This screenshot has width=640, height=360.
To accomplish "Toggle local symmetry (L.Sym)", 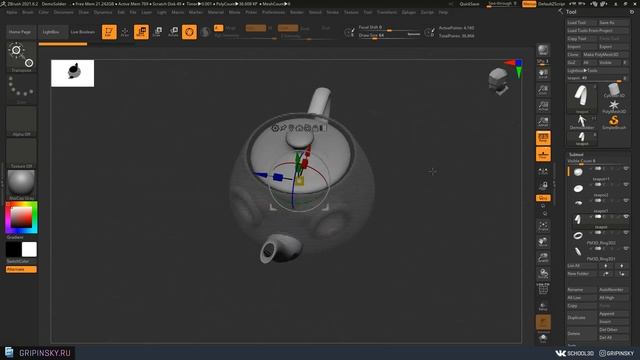I will pyautogui.click(x=543, y=171).
